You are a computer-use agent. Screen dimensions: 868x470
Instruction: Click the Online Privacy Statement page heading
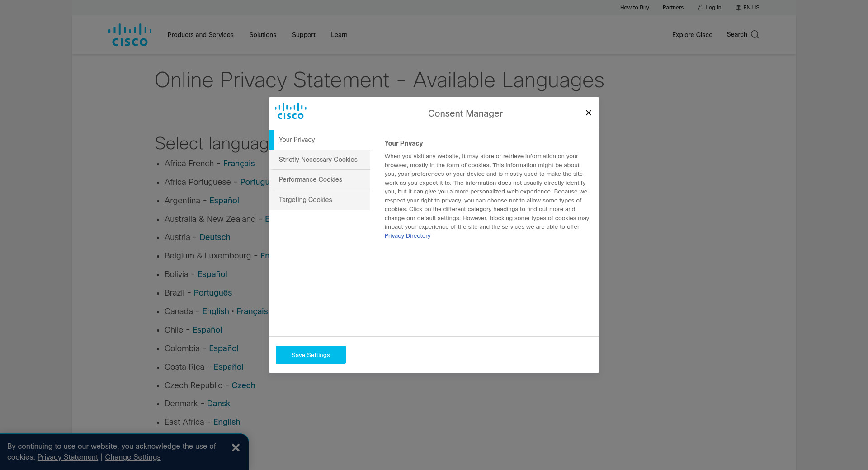point(379,80)
